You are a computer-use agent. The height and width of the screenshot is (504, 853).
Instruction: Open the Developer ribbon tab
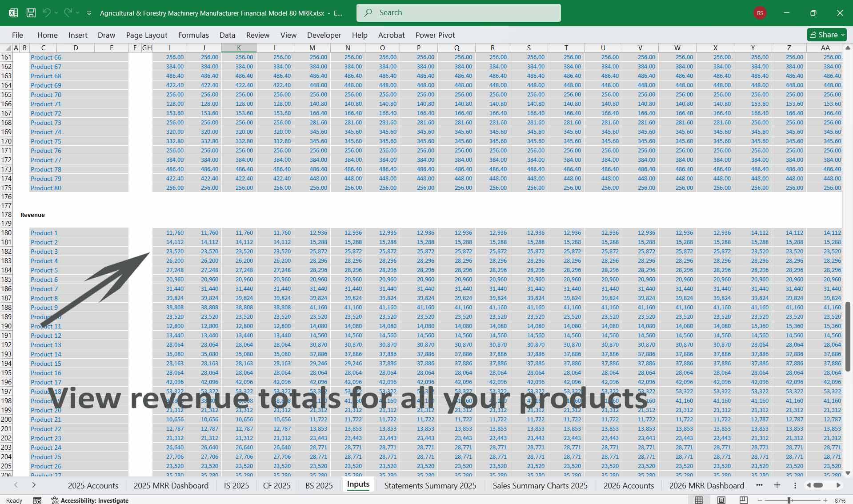(324, 35)
